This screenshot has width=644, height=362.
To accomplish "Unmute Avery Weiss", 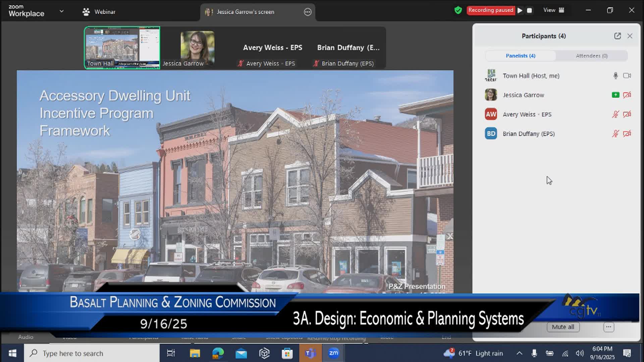I will coord(616,114).
